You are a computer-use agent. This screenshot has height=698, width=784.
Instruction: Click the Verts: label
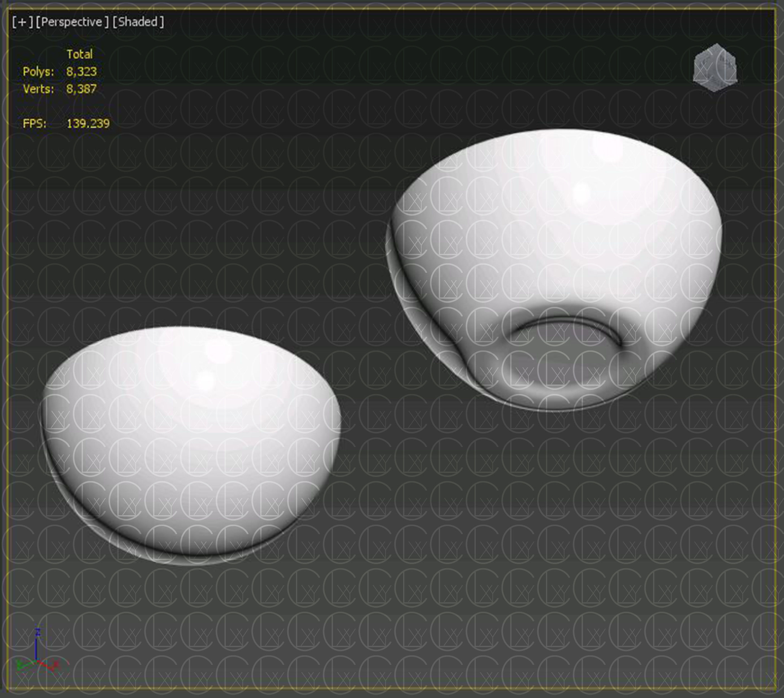(38, 89)
